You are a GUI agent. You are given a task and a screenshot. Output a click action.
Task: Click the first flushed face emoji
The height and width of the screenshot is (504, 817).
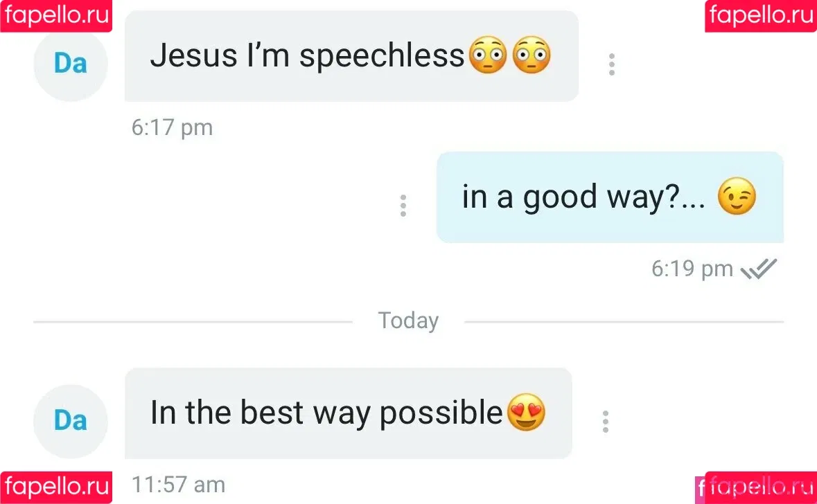488,56
